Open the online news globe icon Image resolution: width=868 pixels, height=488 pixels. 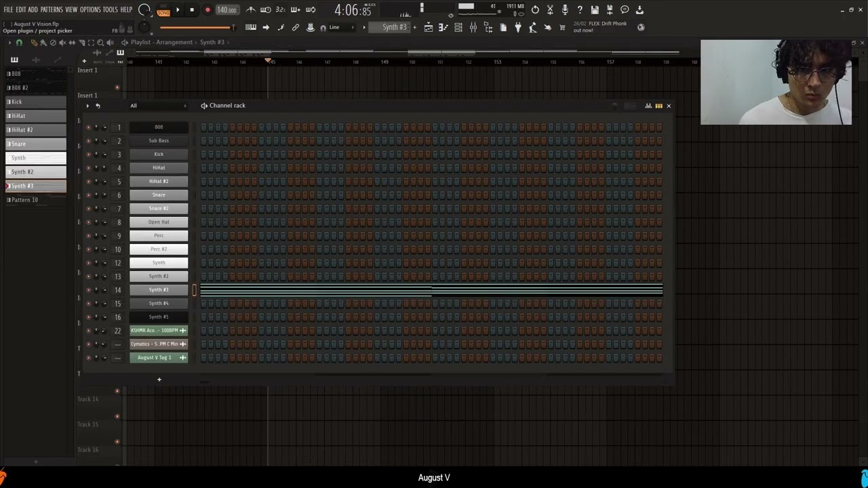click(641, 27)
